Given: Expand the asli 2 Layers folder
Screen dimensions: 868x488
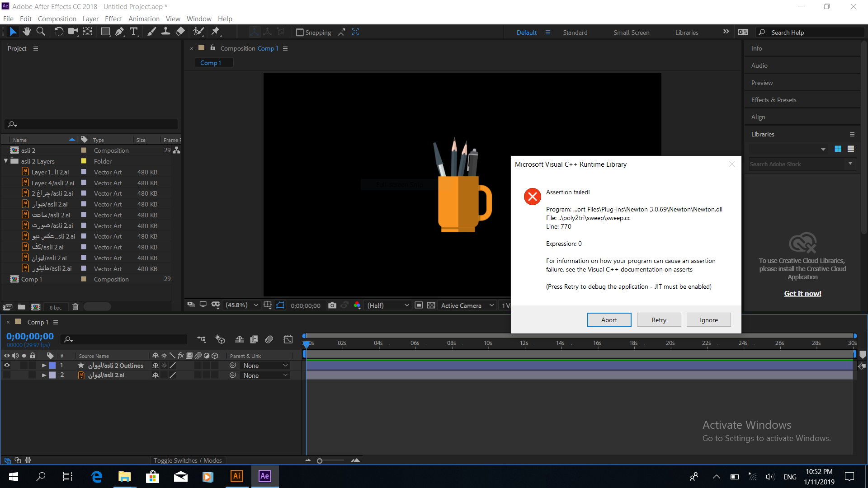Looking at the screenshot, I should point(6,161).
